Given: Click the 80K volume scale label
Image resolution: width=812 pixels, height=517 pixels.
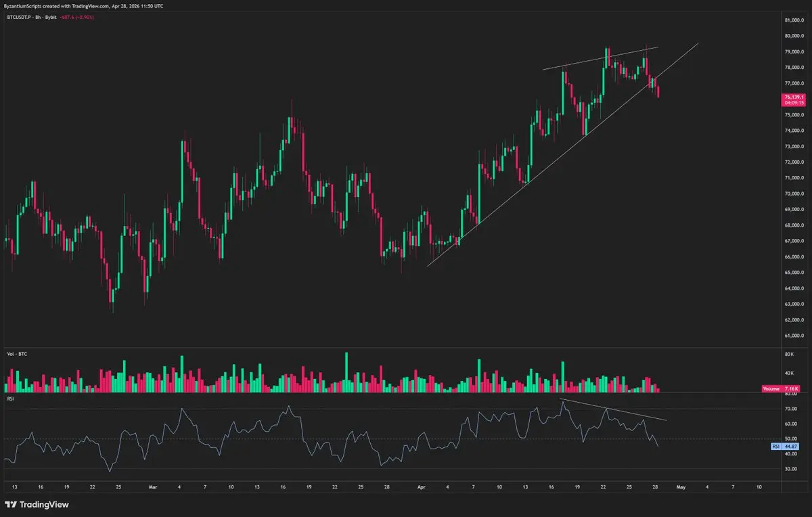Looking at the screenshot, I should pyautogui.click(x=788, y=354).
